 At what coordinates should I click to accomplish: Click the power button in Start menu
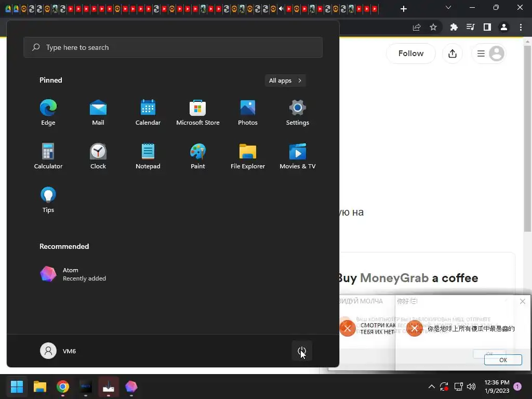[302, 351]
